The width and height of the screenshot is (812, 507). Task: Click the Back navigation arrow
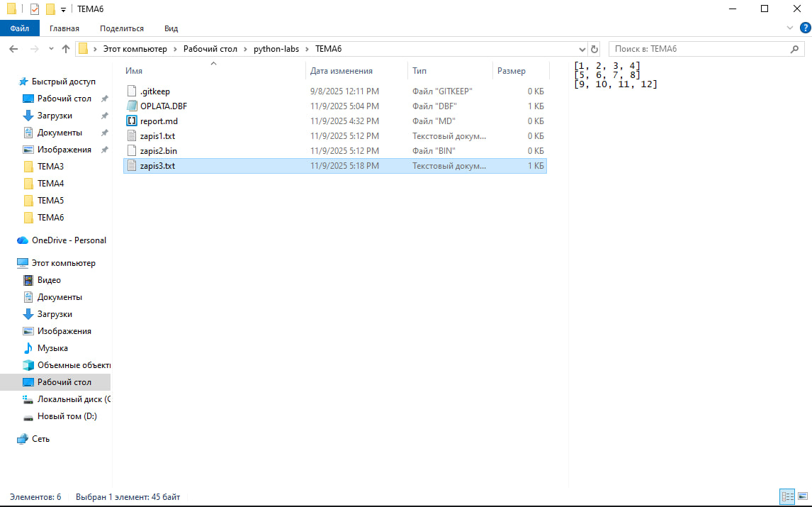13,49
